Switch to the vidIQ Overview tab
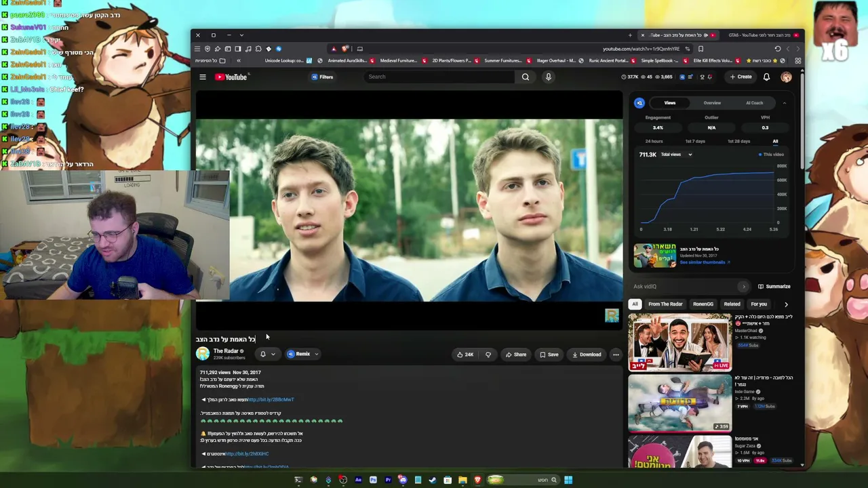Viewport: 868px width, 488px height. (x=712, y=103)
